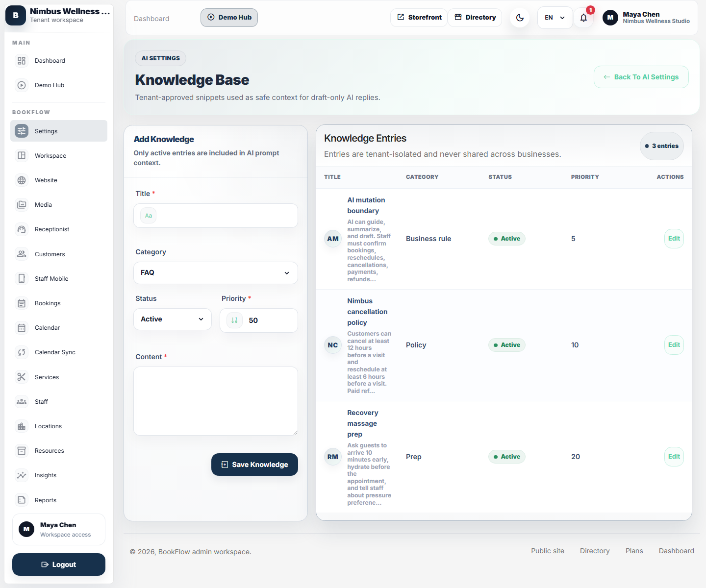This screenshot has width=706, height=588.
Task: Open the Calendar sidebar icon
Action: (x=22, y=328)
